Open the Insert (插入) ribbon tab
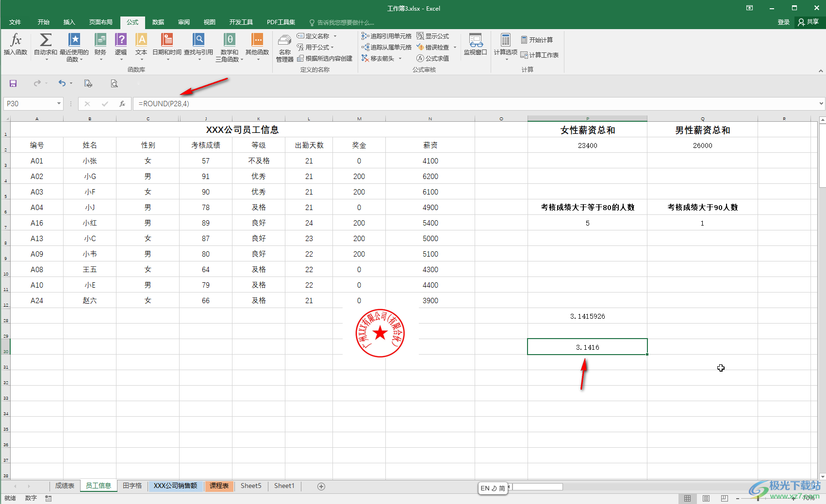 [x=69, y=22]
